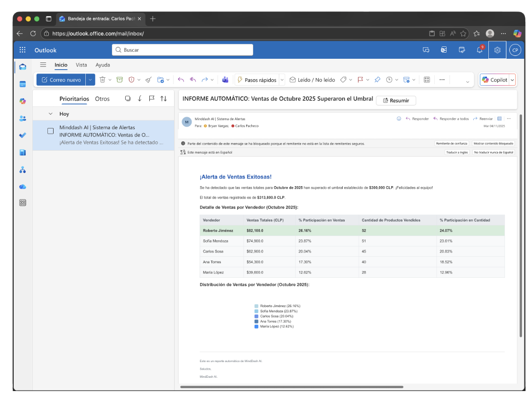Open the Calendar icon in the sidebar
The height and width of the screenshot is (400, 532).
click(23, 84)
